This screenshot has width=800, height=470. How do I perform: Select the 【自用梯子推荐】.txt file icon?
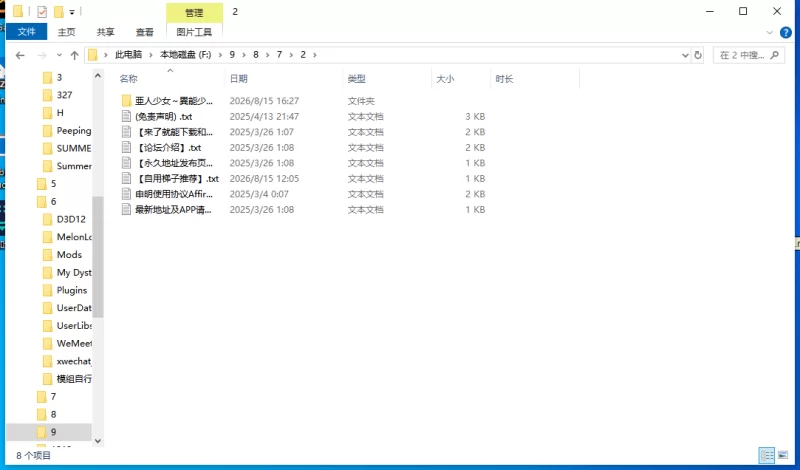pyautogui.click(x=127, y=179)
